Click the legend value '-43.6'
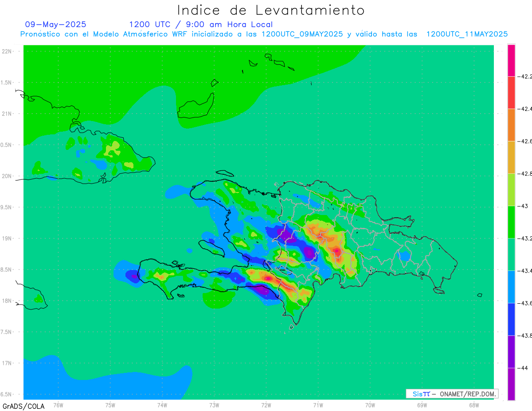The width and height of the screenshot is (532, 411). (x=525, y=303)
